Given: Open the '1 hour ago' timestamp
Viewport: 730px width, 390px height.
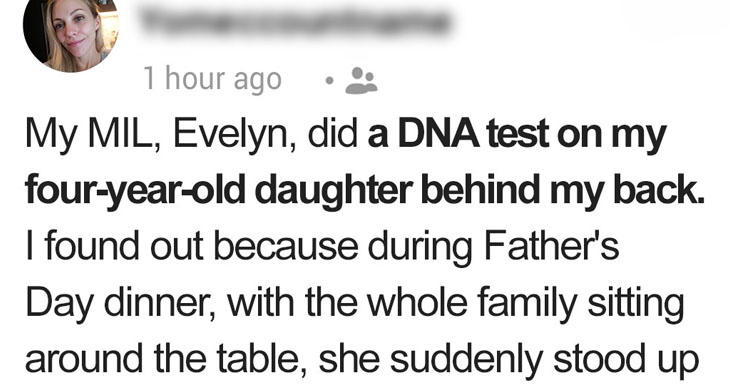Looking at the screenshot, I should coord(213,79).
